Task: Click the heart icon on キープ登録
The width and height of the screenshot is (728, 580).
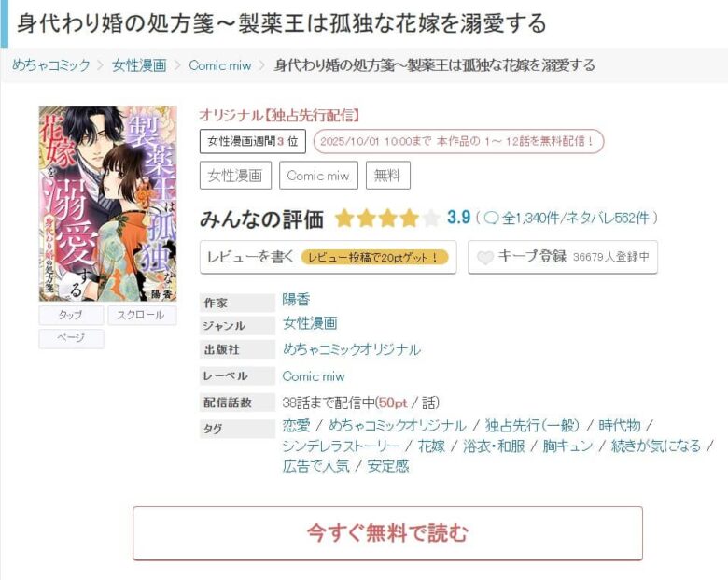Action: (485, 257)
